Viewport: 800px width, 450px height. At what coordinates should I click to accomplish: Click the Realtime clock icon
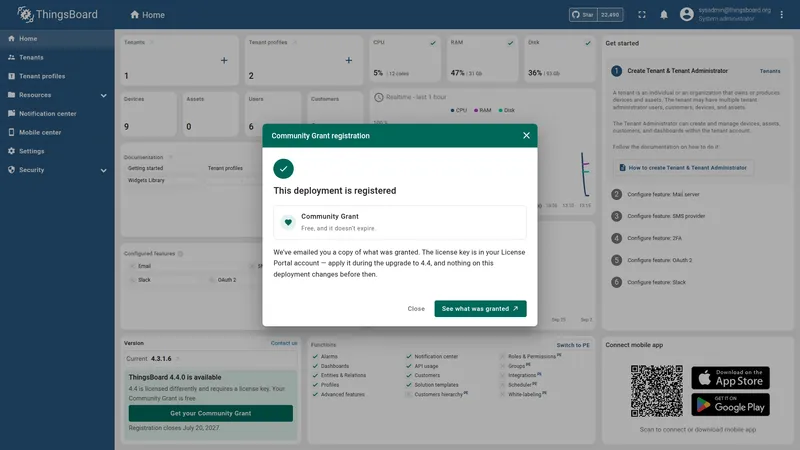379,97
